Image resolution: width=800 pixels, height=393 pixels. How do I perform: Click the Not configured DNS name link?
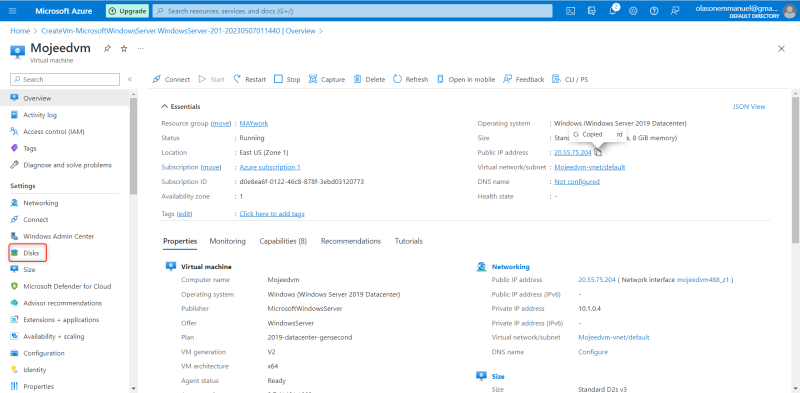click(577, 182)
